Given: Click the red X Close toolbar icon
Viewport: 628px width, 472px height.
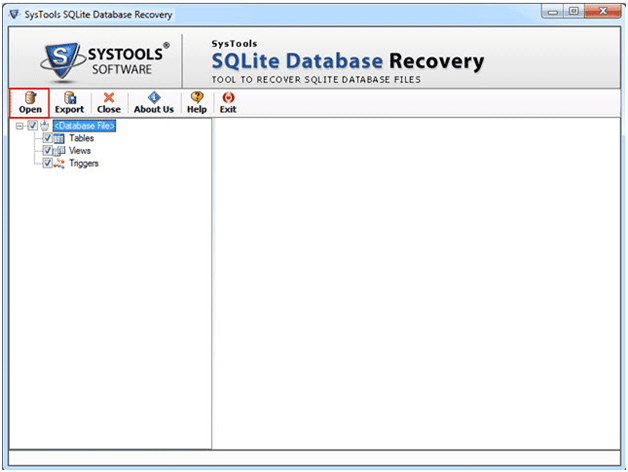Looking at the screenshot, I should point(109,97).
